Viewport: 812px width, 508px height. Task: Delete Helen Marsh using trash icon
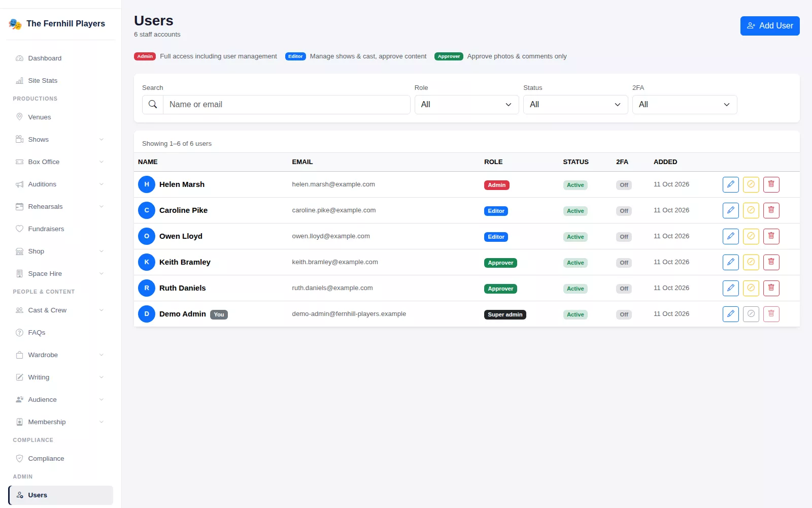point(771,184)
